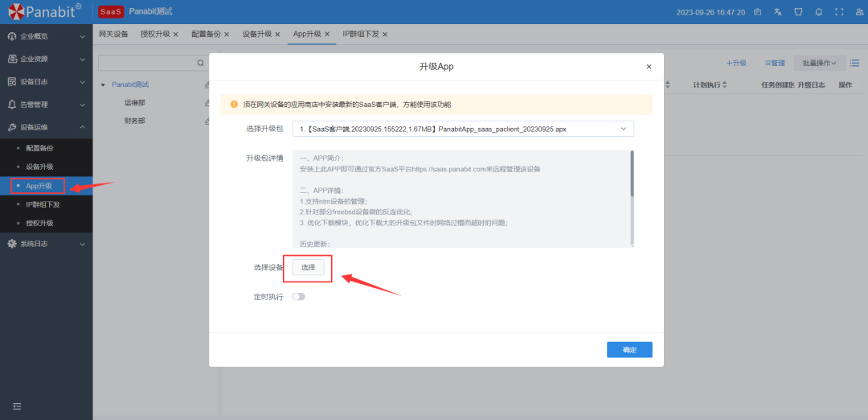Switch to the 网关设备 tab
Screen dimensions: 868x420
point(113,34)
